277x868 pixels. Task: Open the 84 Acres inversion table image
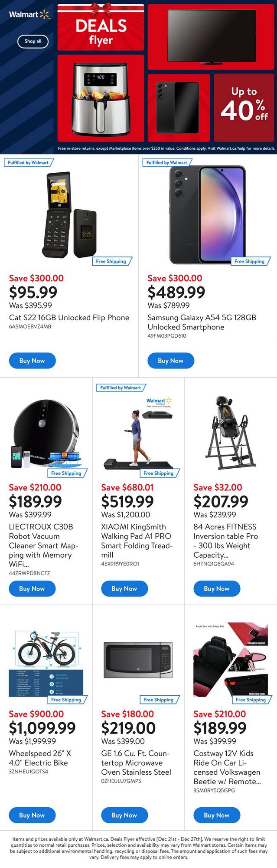tap(231, 433)
